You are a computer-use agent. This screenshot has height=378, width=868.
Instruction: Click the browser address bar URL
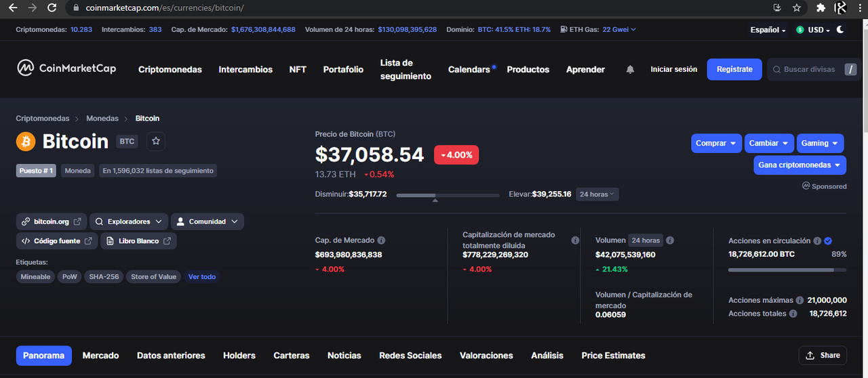click(165, 8)
